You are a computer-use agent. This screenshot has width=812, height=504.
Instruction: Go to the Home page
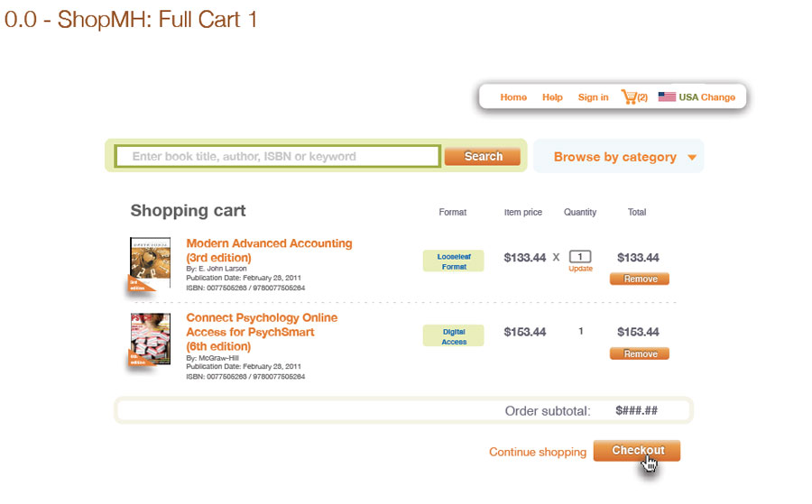[513, 97]
